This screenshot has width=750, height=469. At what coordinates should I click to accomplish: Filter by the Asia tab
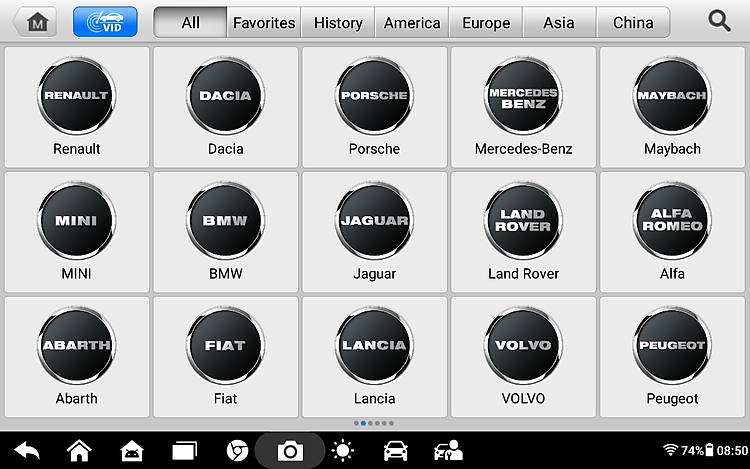(x=559, y=22)
